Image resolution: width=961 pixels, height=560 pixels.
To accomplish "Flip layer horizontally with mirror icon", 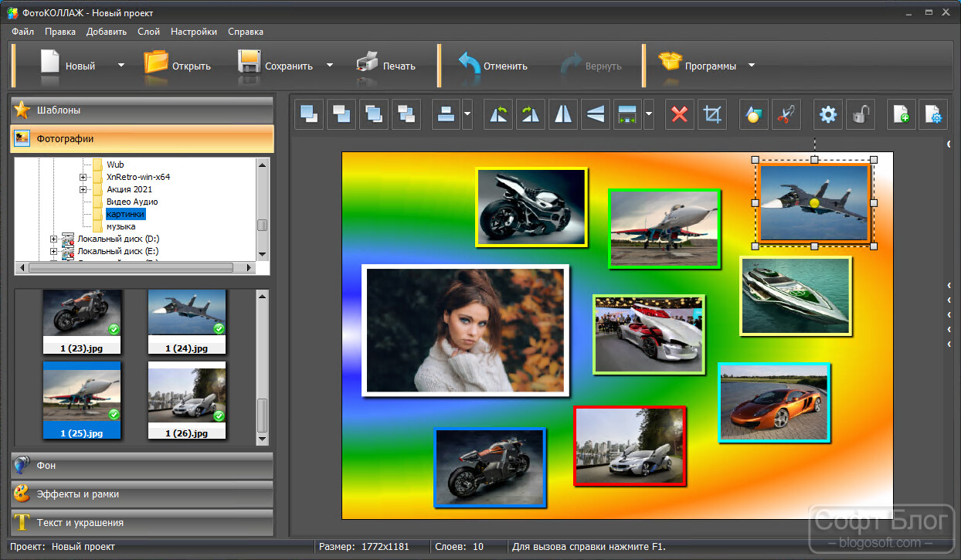I will tap(563, 115).
